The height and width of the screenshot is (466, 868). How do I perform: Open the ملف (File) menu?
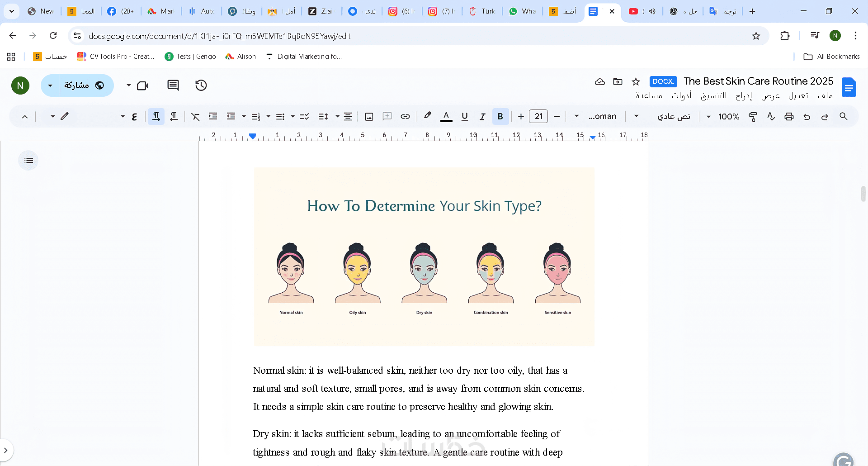(x=825, y=95)
